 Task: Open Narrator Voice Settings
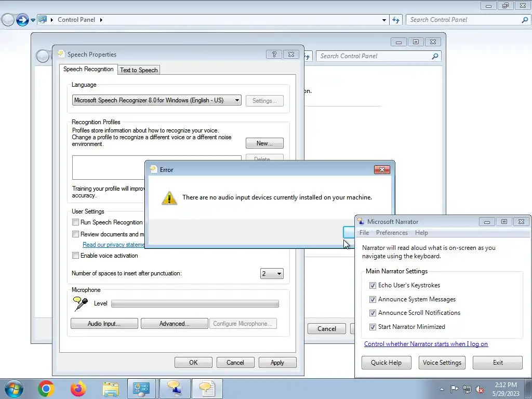(442, 362)
